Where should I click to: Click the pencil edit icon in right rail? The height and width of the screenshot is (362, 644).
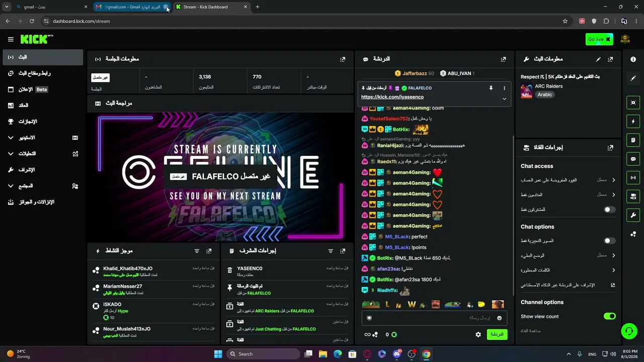pyautogui.click(x=633, y=78)
